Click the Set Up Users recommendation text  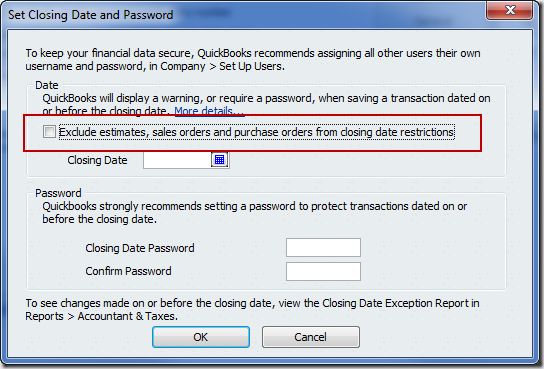coord(253,59)
